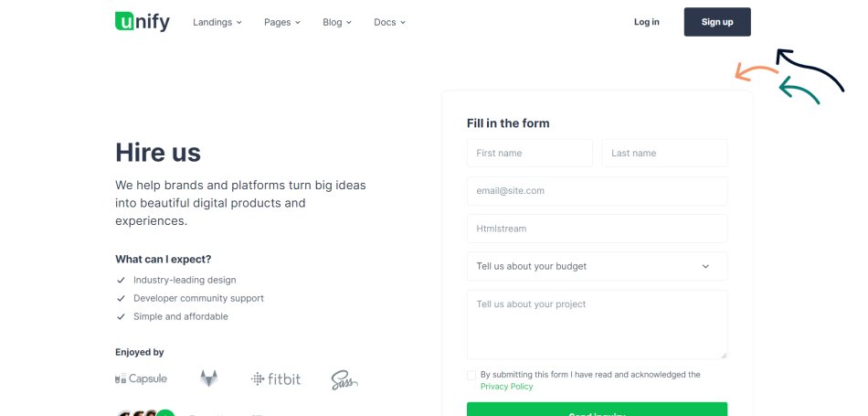Click the email address input field
Screen dimensions: 868x416
597,191
